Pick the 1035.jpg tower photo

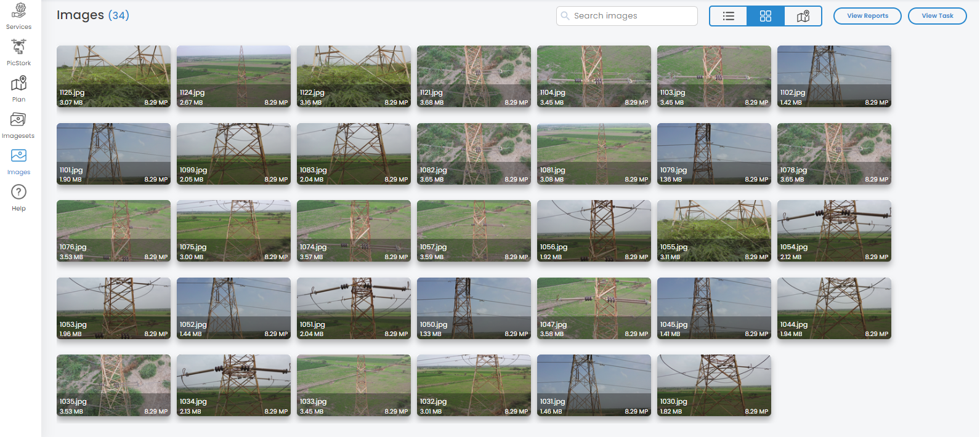[113, 385]
